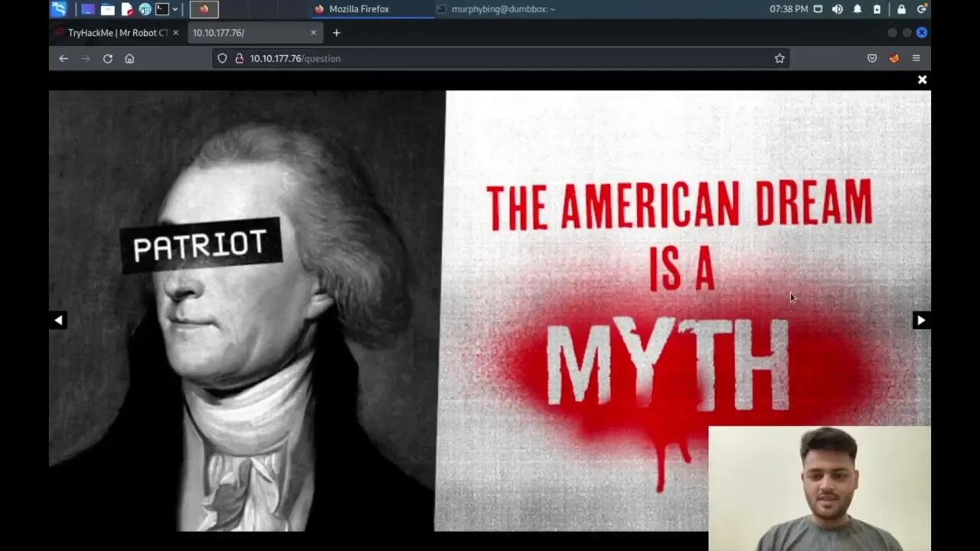Bookmark the page with the star icon
The height and width of the screenshot is (551, 980).
[779, 58]
